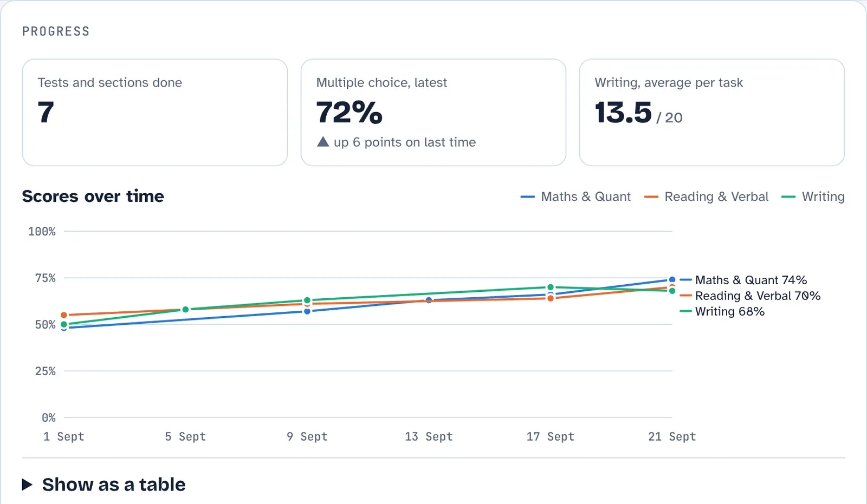The width and height of the screenshot is (867, 504).
Task: Click the 'Maths & Quant 74%' end label
Action: [751, 280]
